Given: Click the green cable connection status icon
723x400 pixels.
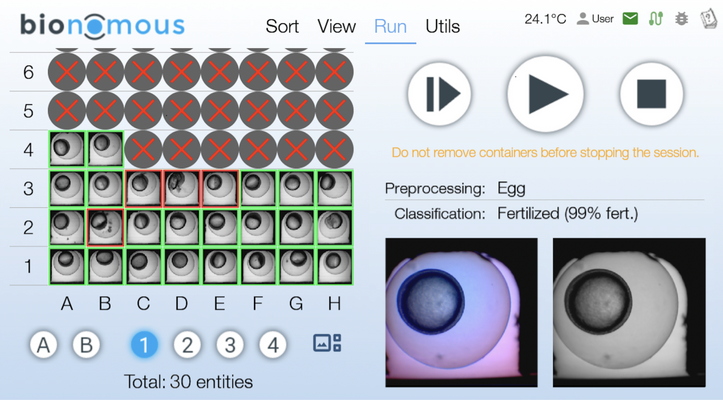Looking at the screenshot, I should point(657,19).
